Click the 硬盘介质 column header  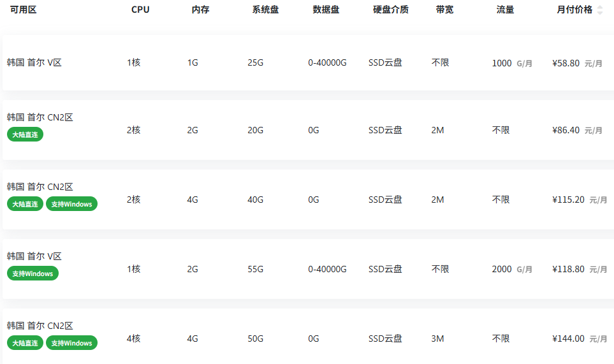click(391, 10)
